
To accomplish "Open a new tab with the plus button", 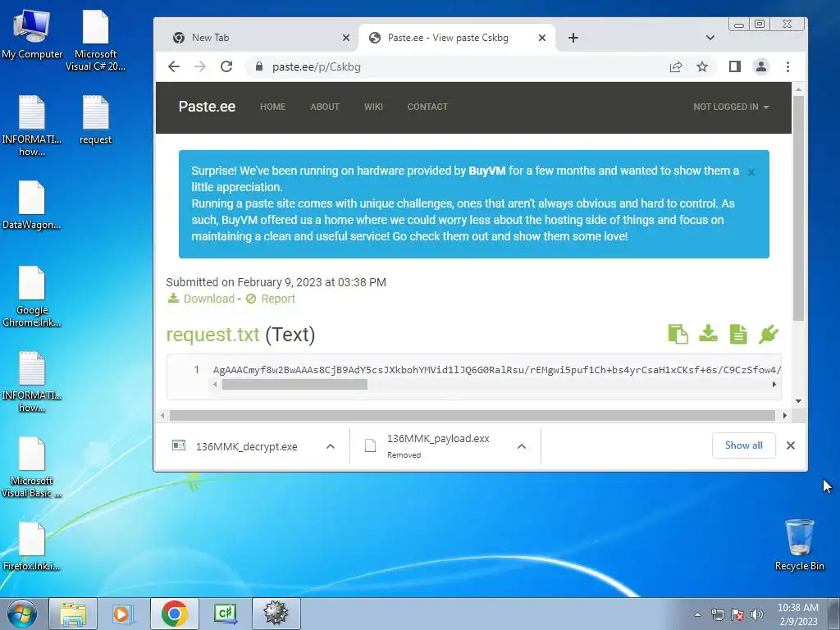I will coord(573,38).
